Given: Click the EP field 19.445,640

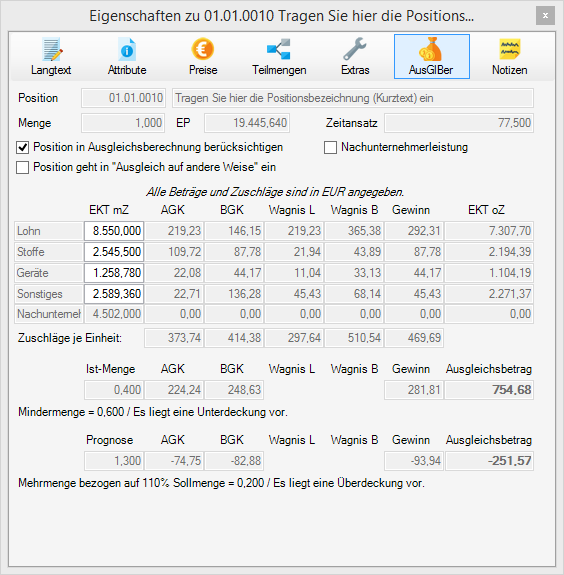Looking at the screenshot, I should coord(247,122).
